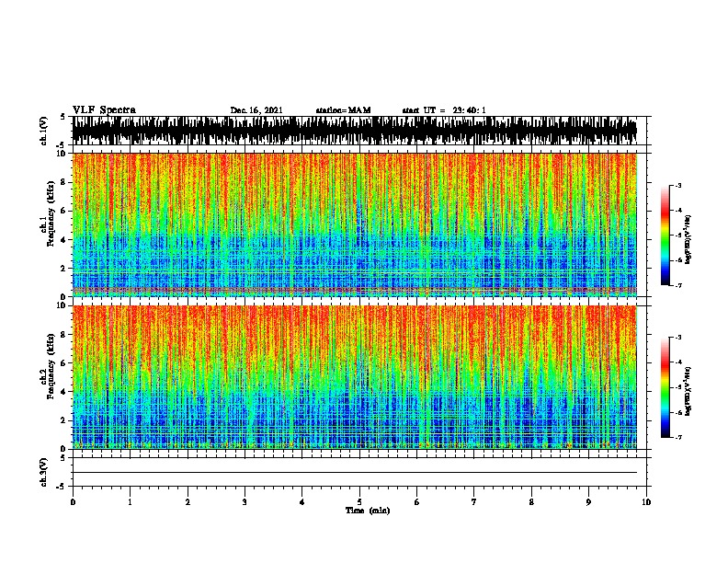The height and width of the screenshot is (563, 728).
Task: Click time-axis tick label "9" at bottom
Action: click(x=588, y=502)
